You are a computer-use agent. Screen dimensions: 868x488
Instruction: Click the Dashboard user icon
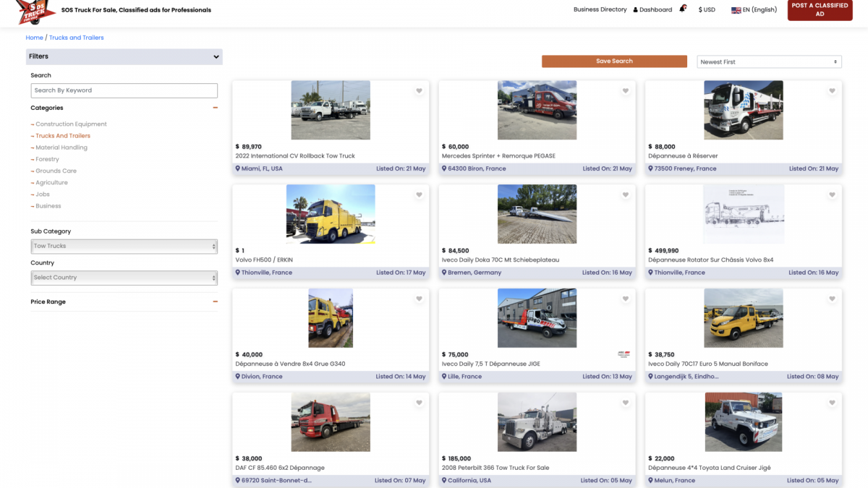coord(636,10)
